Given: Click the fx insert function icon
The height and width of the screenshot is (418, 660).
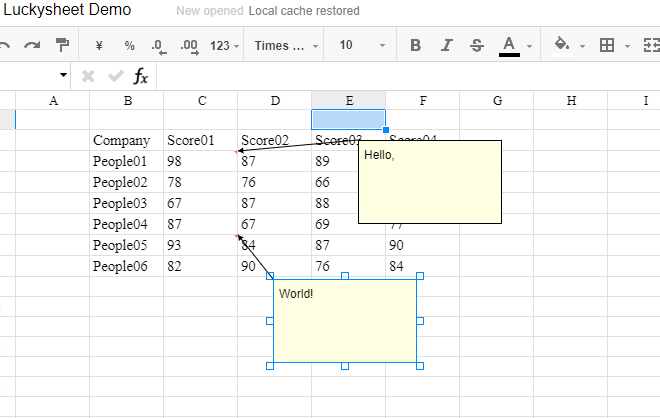Looking at the screenshot, I should coord(141,76).
